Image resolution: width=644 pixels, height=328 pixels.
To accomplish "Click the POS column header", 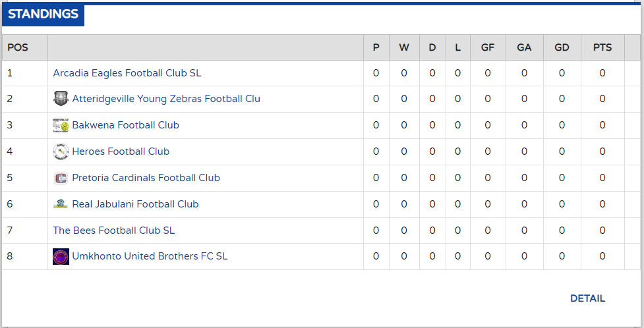I will pos(18,47).
